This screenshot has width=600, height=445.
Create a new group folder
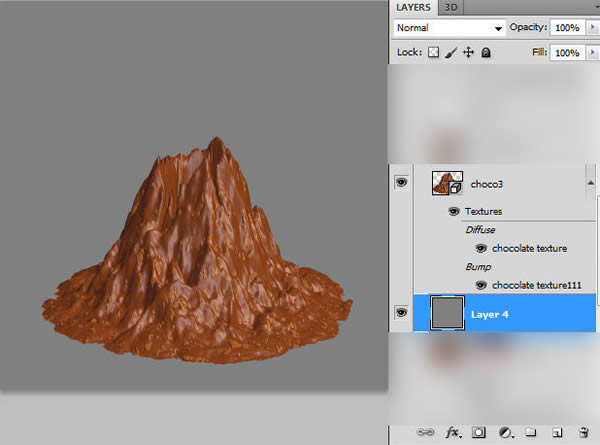pyautogui.click(x=531, y=432)
